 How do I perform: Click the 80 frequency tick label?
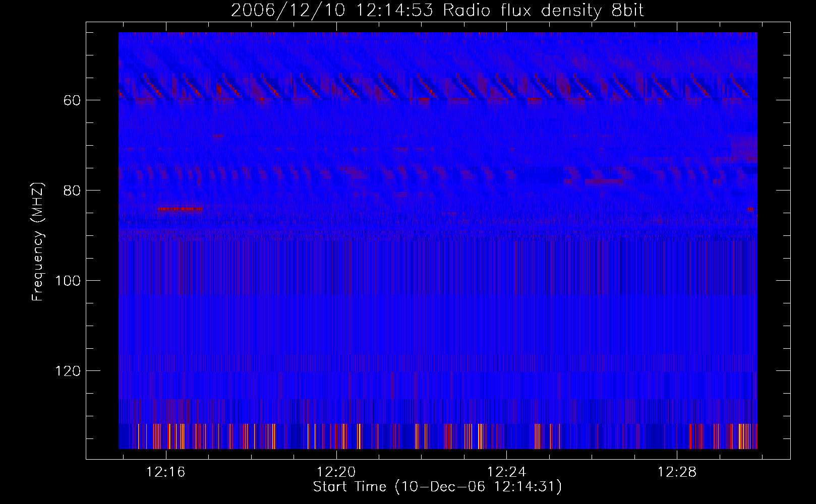click(72, 191)
